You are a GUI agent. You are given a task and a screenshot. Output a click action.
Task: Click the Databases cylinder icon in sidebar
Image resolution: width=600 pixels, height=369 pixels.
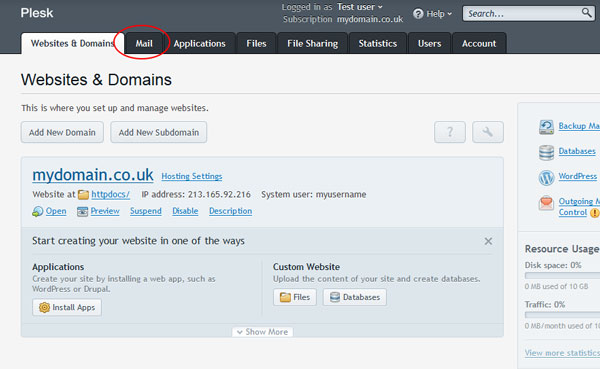pos(546,152)
